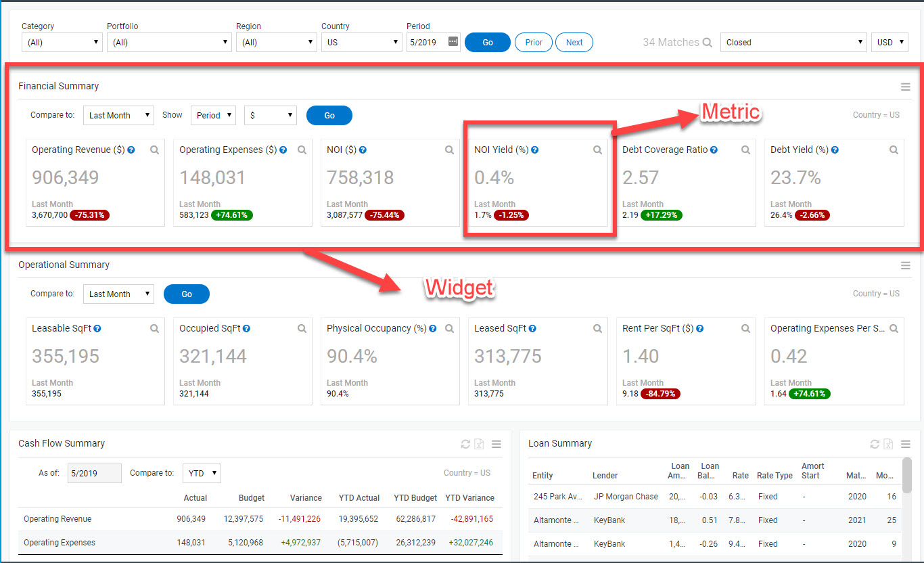Click the magnifier on Debt Yield metric
Image resolution: width=924 pixels, height=563 pixels.
click(894, 150)
